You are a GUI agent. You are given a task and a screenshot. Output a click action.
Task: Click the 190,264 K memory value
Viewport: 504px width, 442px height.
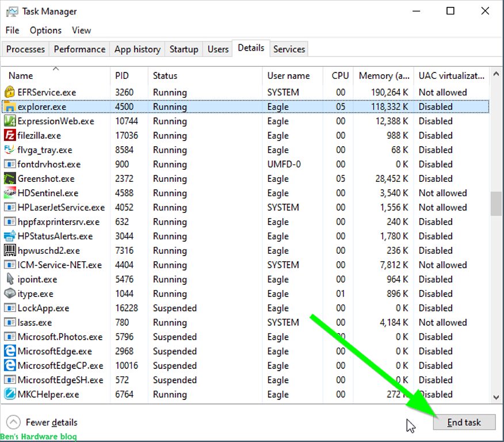tap(390, 92)
